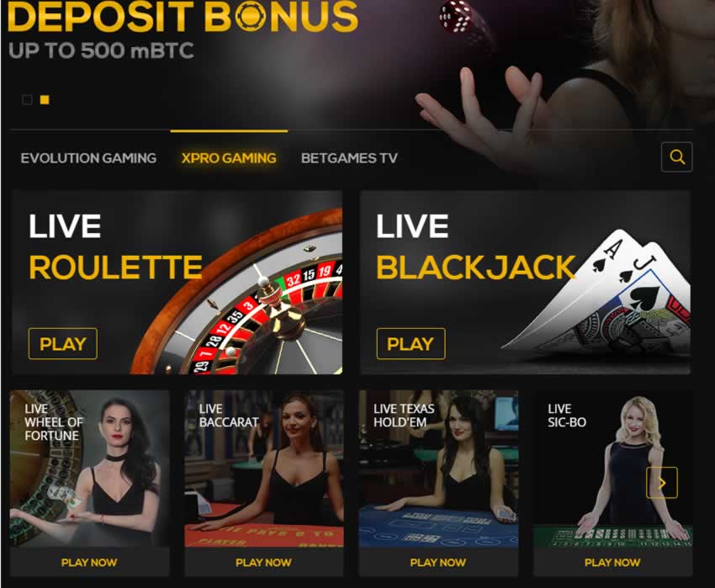Open the Live Baccarat dealer thumbnail

click(x=263, y=469)
